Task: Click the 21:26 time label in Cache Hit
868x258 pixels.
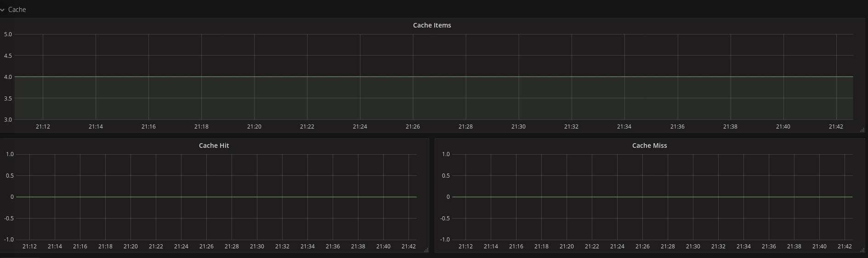Action: click(x=206, y=247)
